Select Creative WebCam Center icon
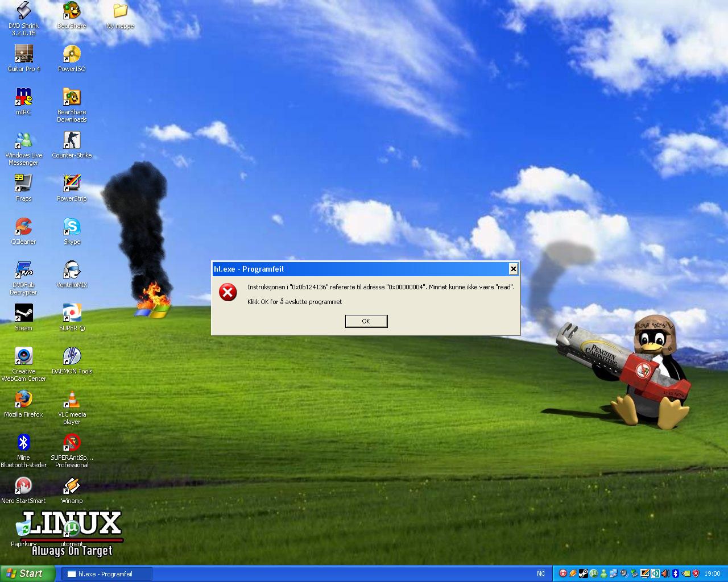This screenshot has height=582, width=728. 23,364
